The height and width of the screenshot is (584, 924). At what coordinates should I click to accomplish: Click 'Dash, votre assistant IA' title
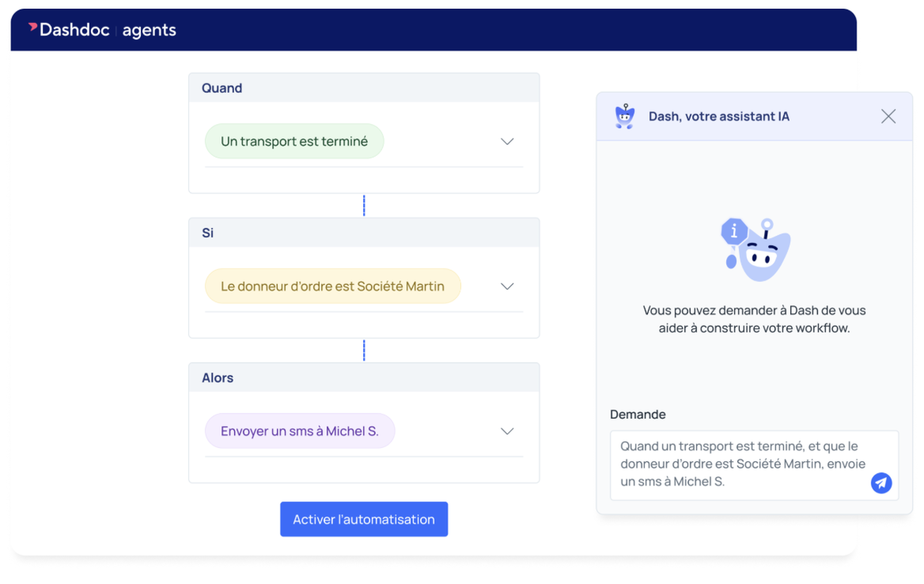pos(719,116)
